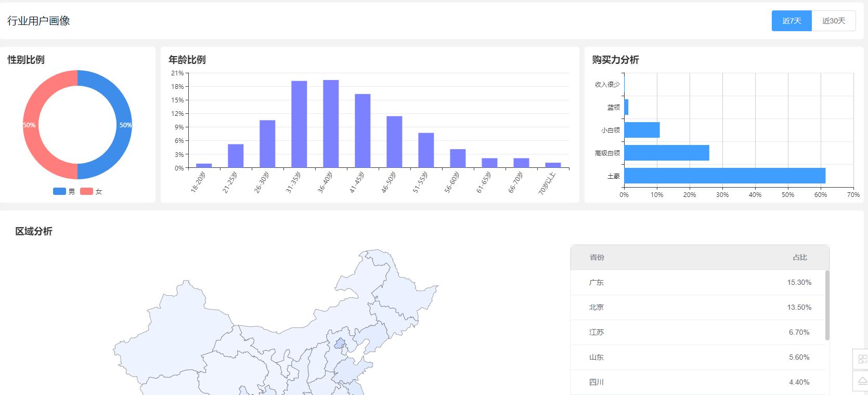Select the 70岁以上 bar in age chart
Viewport: 868px width, 395px height.
point(553,165)
